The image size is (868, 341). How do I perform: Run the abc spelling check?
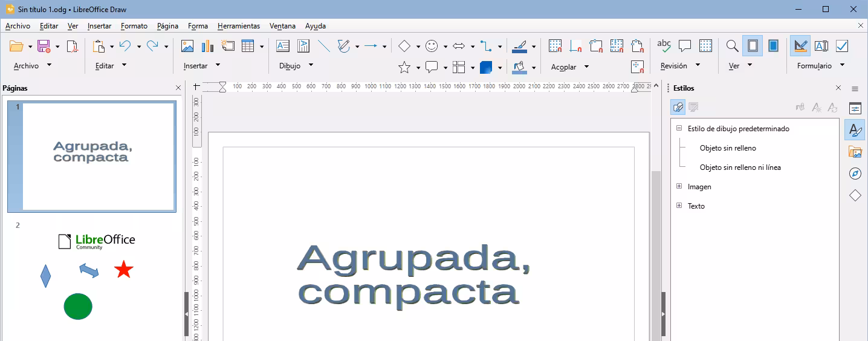point(664,46)
